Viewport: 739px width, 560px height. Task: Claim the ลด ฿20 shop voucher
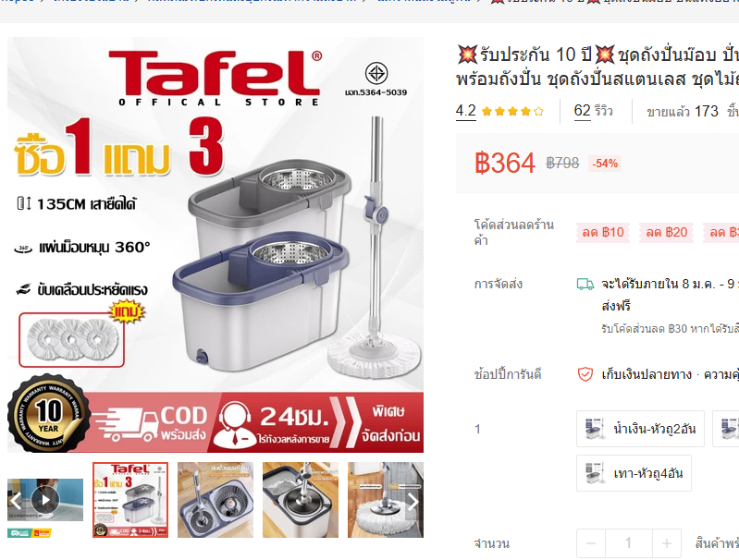tap(667, 232)
